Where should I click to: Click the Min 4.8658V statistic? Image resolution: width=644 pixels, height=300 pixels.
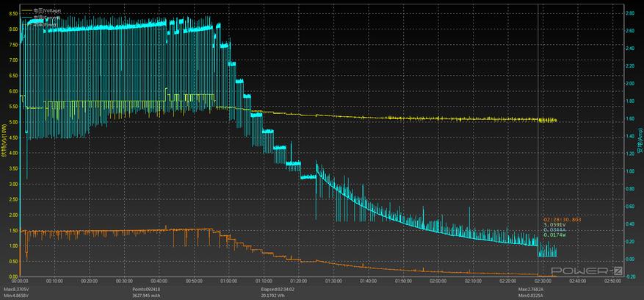[18, 296]
